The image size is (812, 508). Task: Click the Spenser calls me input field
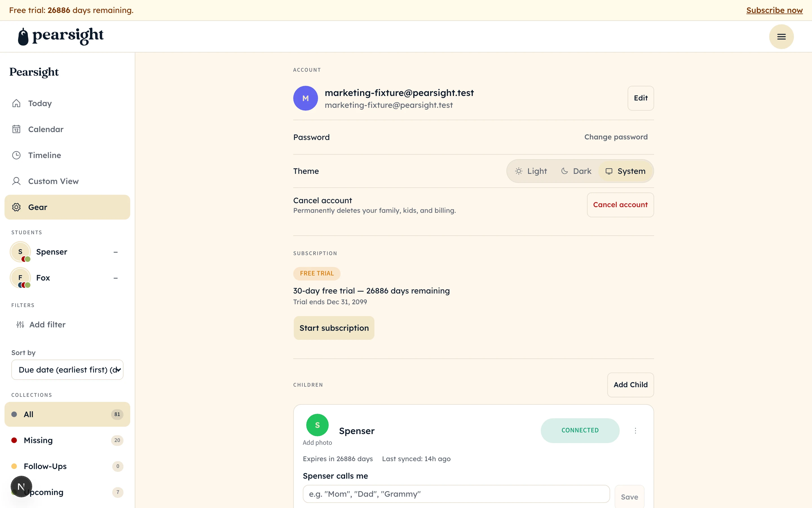click(x=456, y=494)
